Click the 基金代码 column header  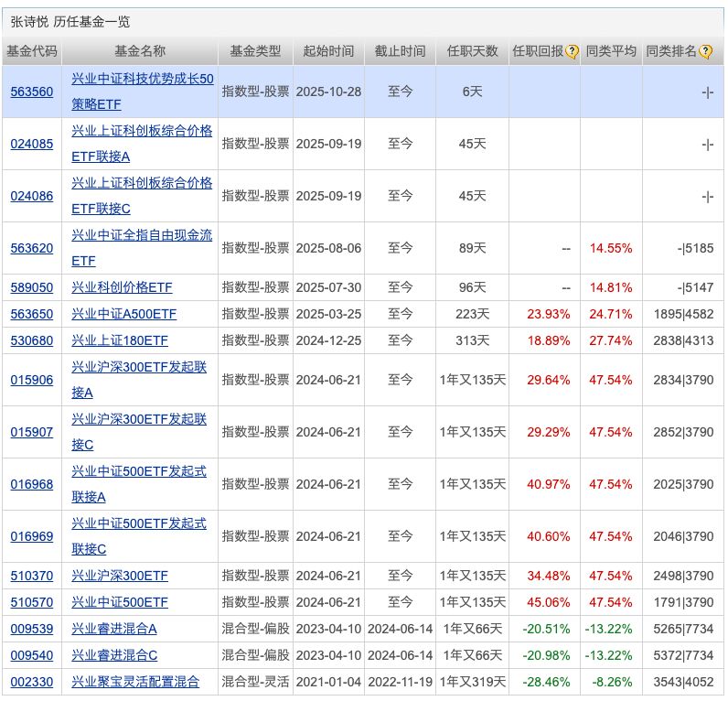[32, 51]
